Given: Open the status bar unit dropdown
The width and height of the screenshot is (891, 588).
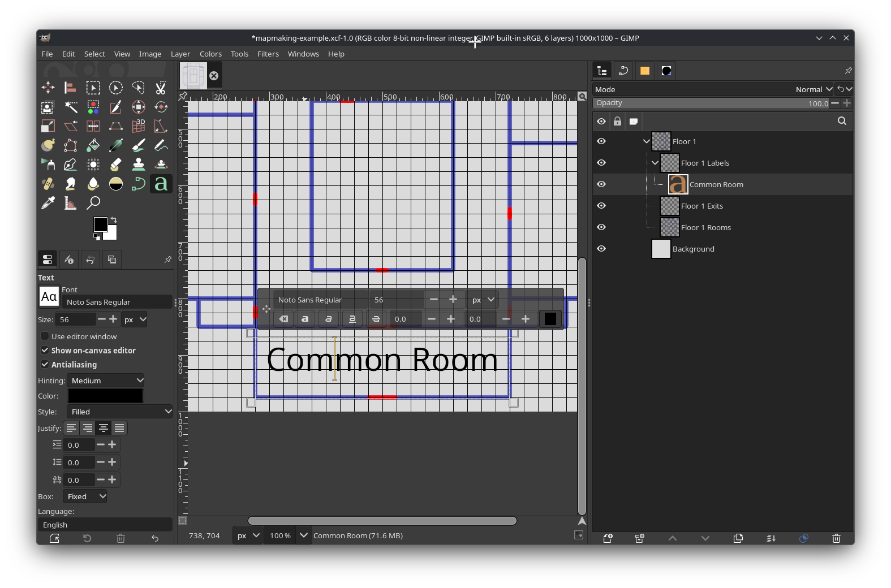Looking at the screenshot, I should (248, 535).
